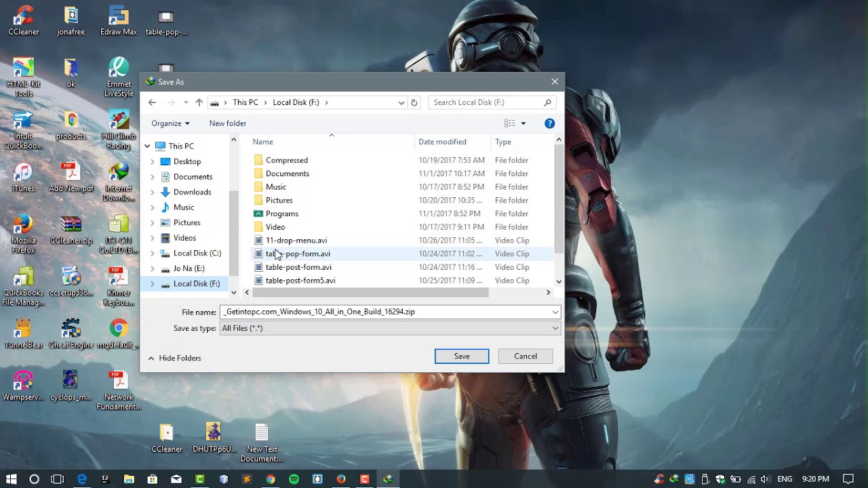Refresh the Local Disk (F:) folder view
This screenshot has width=868, height=488.
(x=414, y=102)
